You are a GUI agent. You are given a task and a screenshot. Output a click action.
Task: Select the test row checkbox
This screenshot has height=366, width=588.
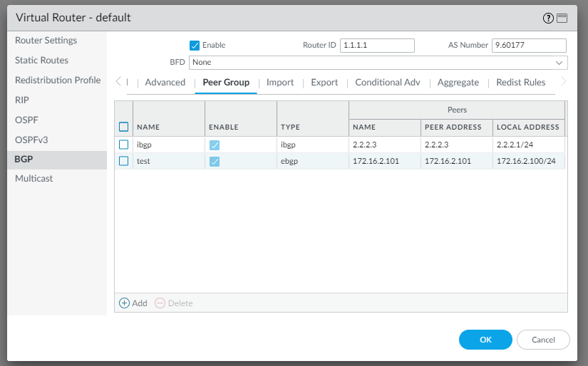pos(124,161)
